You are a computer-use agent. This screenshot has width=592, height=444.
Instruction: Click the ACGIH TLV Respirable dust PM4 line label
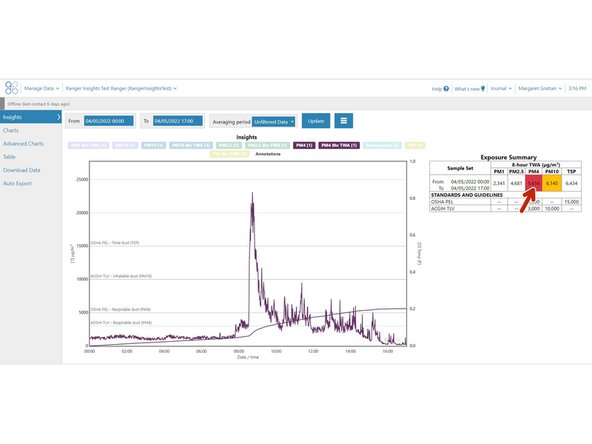121,323
